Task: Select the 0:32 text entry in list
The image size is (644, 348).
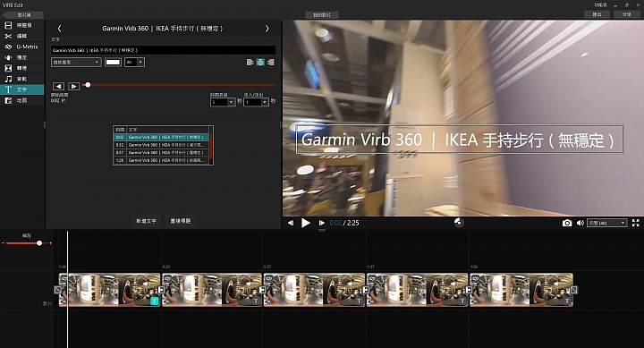Action: click(x=162, y=145)
